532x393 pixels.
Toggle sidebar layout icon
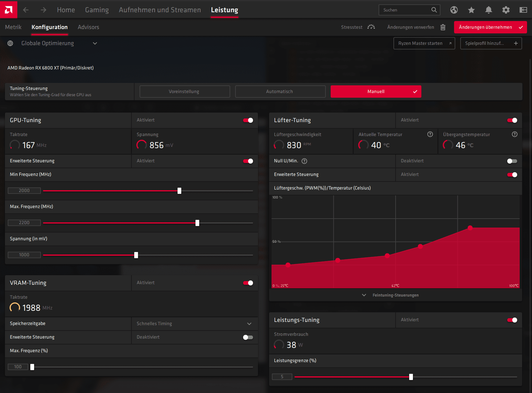click(x=523, y=10)
